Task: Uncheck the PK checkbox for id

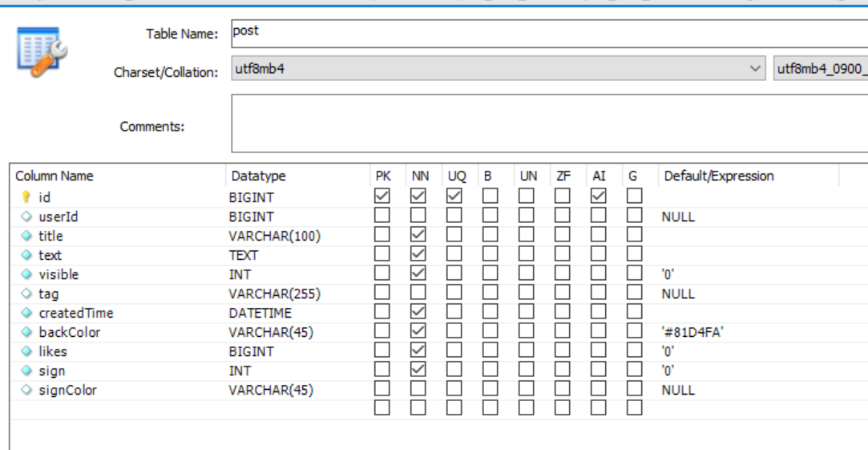Action: click(382, 196)
